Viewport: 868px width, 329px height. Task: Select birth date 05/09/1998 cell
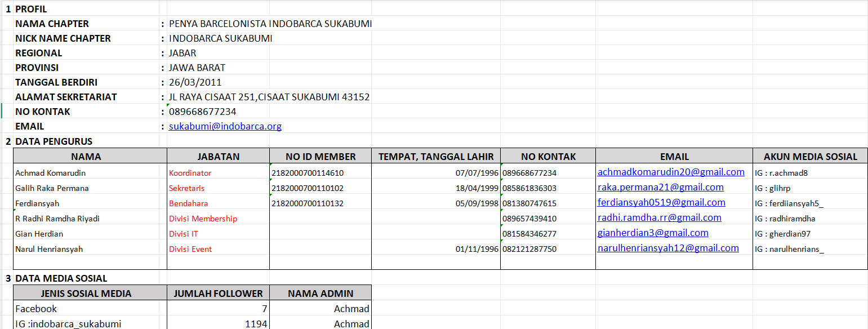pyautogui.click(x=436, y=203)
